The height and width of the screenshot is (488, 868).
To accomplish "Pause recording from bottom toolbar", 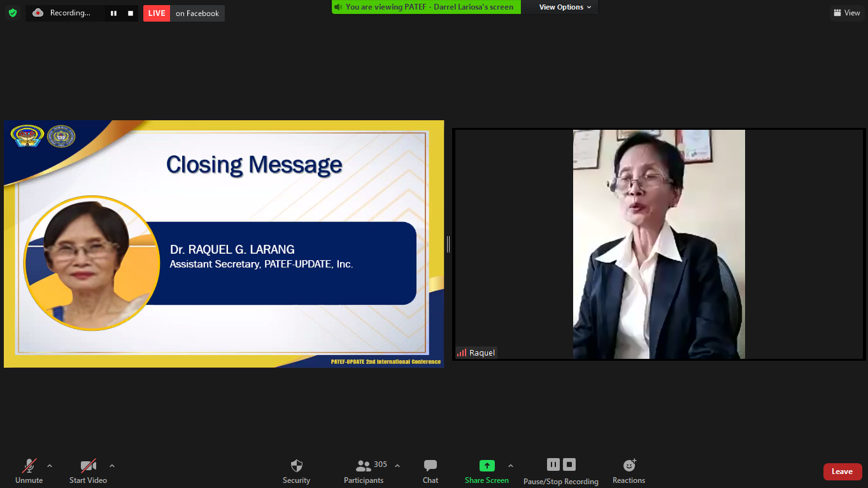I will coord(553,464).
